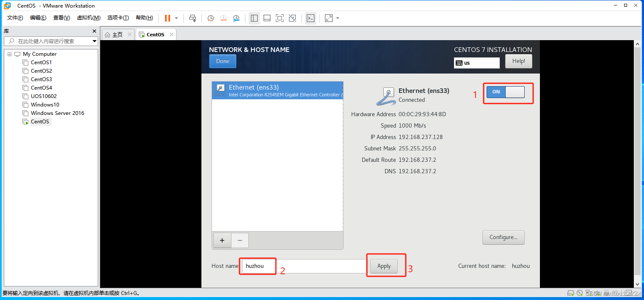
Task: Click the orange Pause VM icon
Action: pos(168,18)
